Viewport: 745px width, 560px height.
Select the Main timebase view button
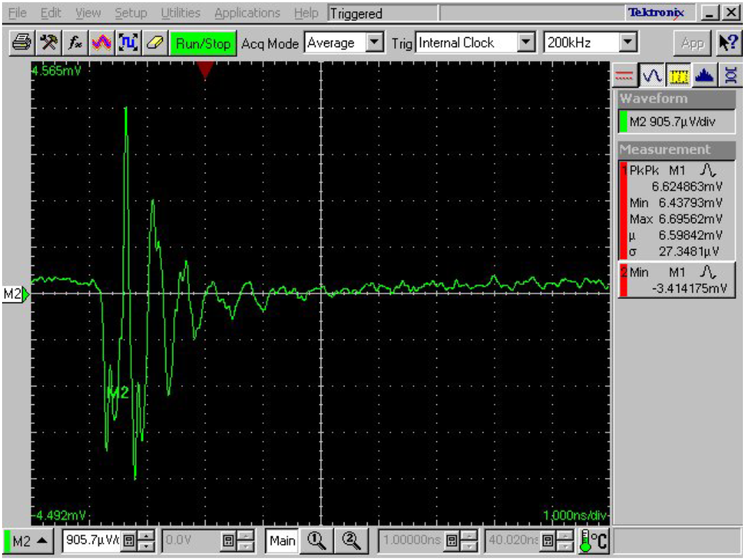coord(282,540)
